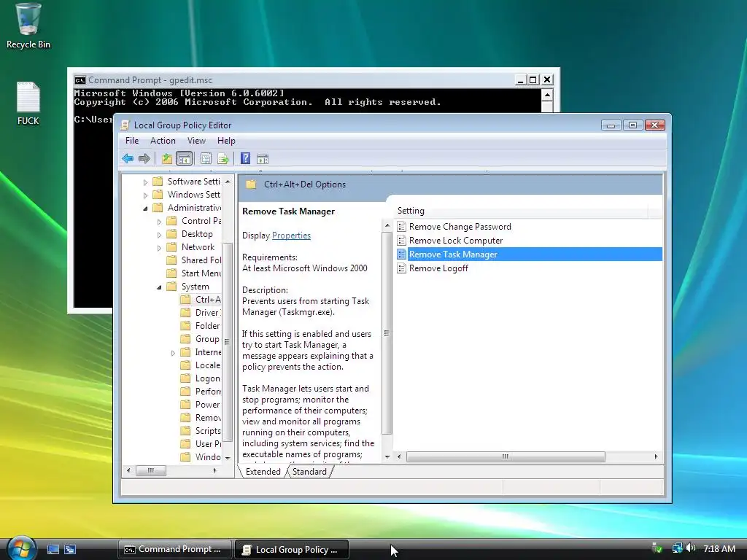
Task: Click Local Group Policy taskbar button
Action: point(292,550)
